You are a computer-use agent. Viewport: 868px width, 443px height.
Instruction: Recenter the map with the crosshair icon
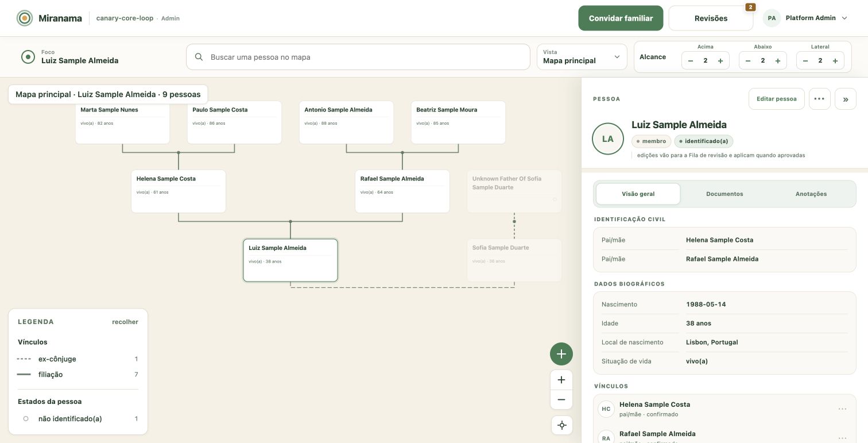coord(561,425)
